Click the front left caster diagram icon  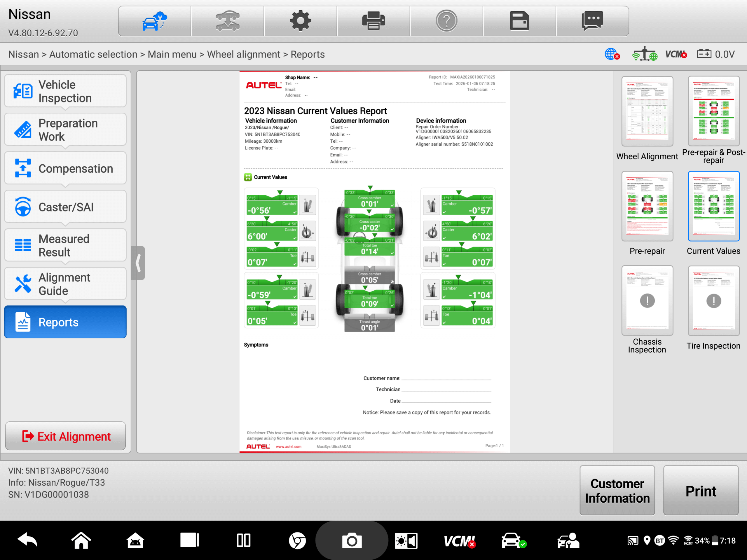(x=307, y=231)
